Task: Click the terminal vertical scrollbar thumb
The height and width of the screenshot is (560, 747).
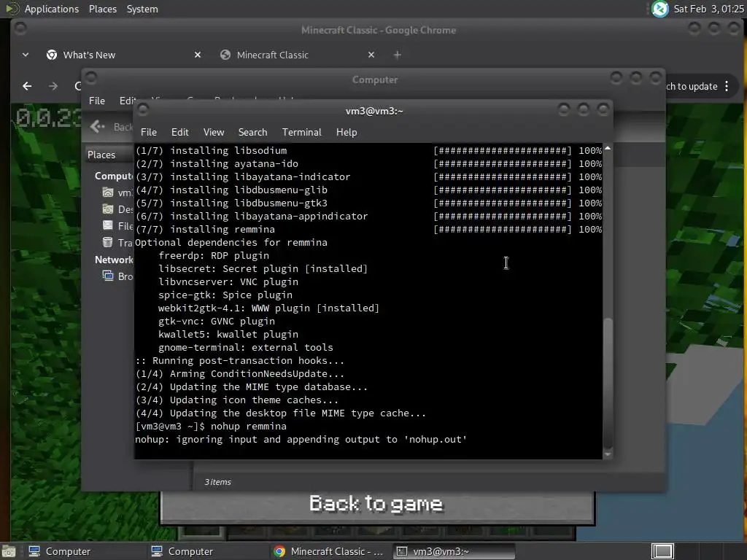Action: click(x=608, y=382)
